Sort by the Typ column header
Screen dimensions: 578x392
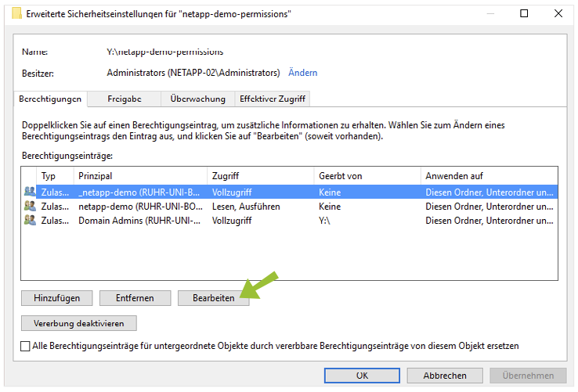coord(56,176)
